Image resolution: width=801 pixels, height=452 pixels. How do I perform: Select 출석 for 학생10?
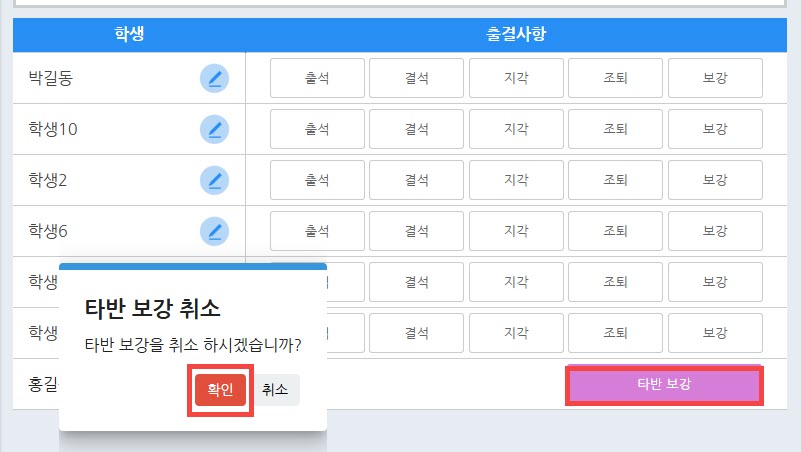coord(317,129)
